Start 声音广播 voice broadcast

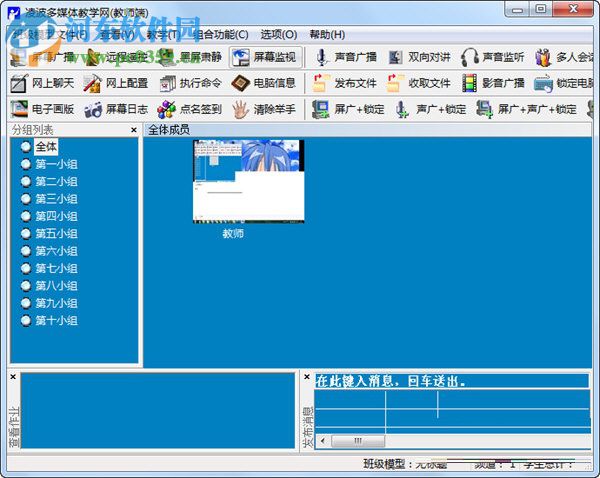[346, 57]
